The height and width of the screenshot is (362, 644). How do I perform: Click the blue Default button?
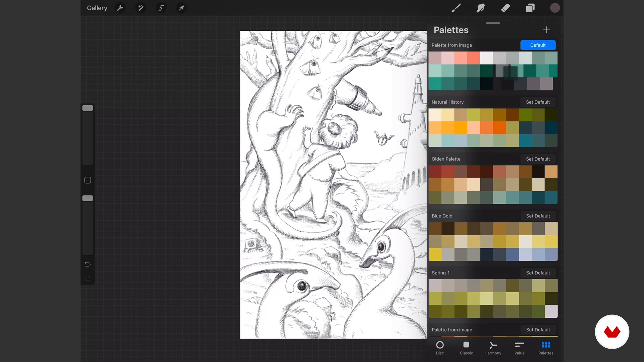(x=538, y=45)
